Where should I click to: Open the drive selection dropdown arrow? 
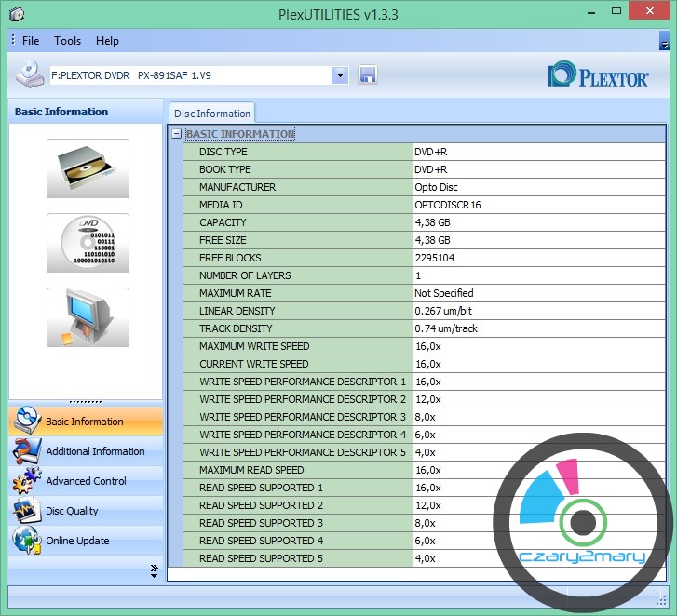tap(340, 75)
